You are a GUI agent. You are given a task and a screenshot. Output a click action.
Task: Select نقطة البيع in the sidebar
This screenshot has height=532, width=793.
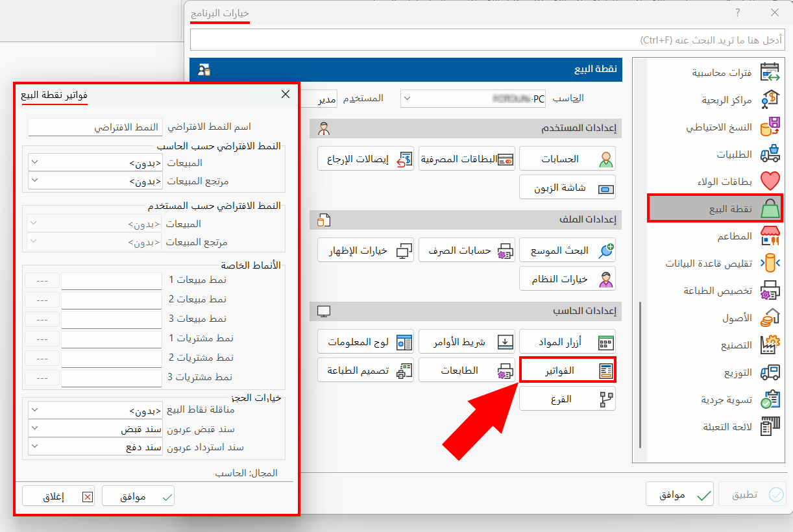714,208
